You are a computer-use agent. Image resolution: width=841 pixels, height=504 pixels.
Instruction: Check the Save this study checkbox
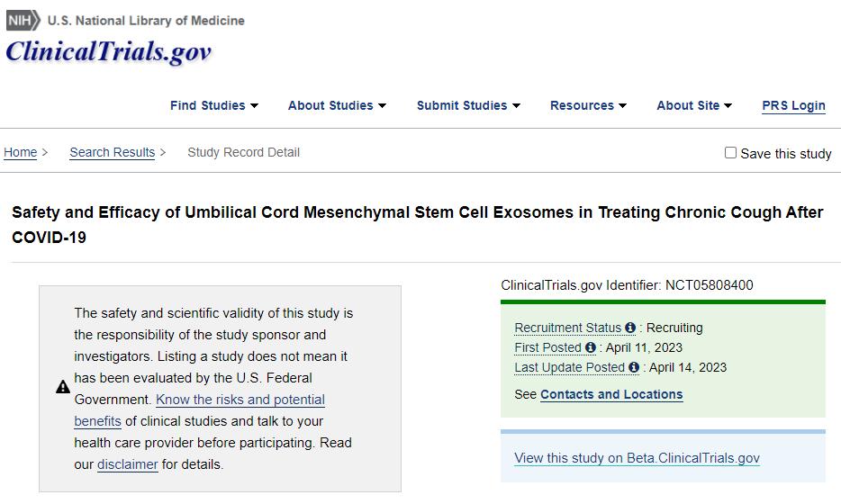point(731,153)
